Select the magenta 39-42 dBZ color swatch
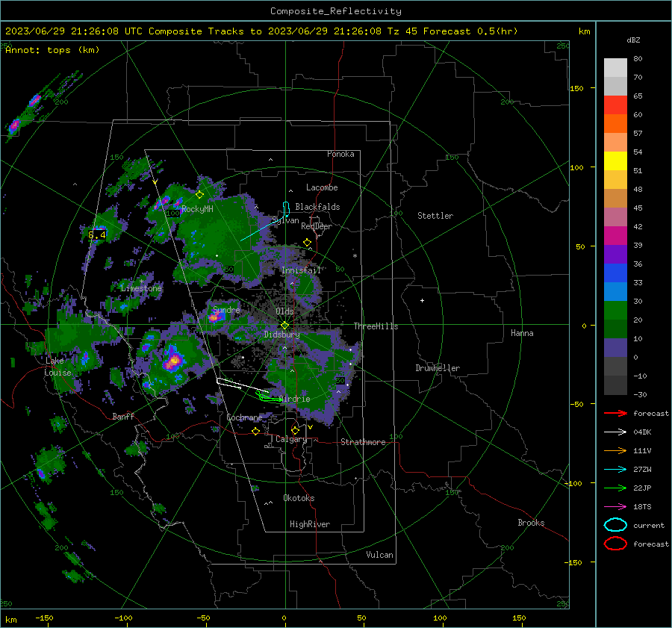The height and width of the screenshot is (628, 672). (615, 236)
